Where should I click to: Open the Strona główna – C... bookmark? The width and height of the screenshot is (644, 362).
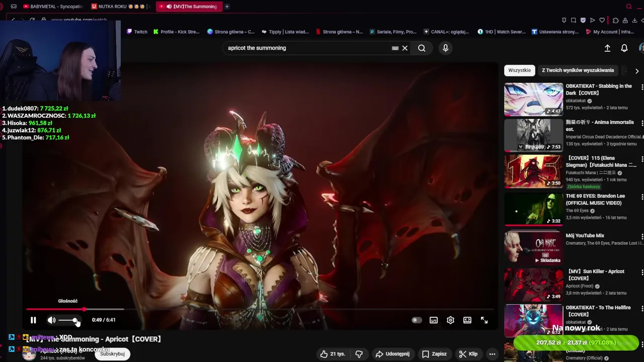click(x=231, y=32)
